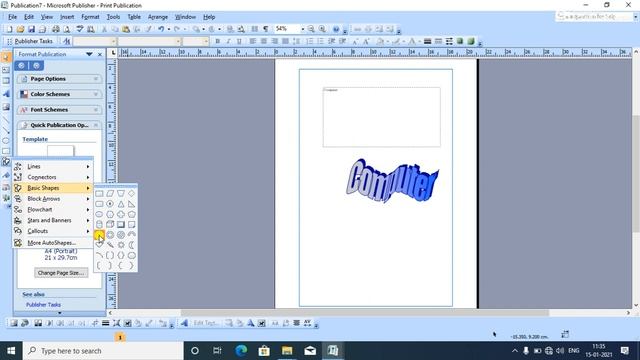
Task: Toggle Align Right text alignment
Action: (275, 41)
